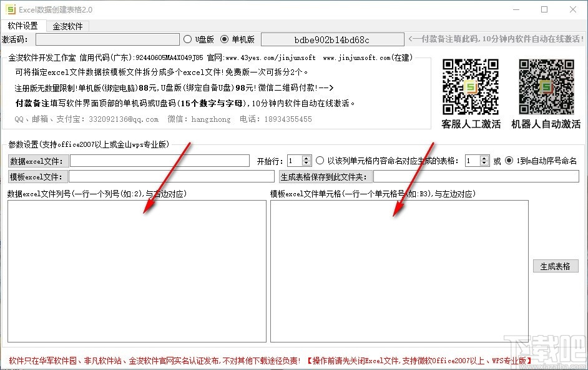The width and height of the screenshot is (588, 370).
Task: Choose 以该列单元格内容命名 naming option
Action: pyautogui.click(x=320, y=160)
